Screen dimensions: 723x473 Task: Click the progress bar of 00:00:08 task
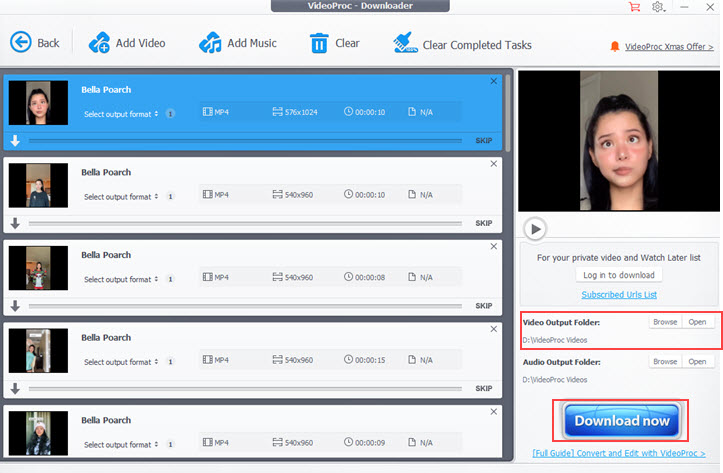pos(245,306)
